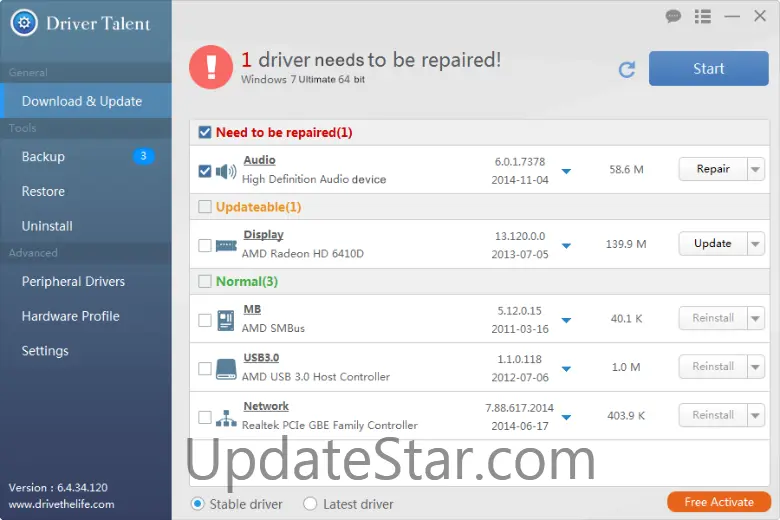Click the Audio speaker device icon
Screen dimensions: 780x520
pos(226,171)
